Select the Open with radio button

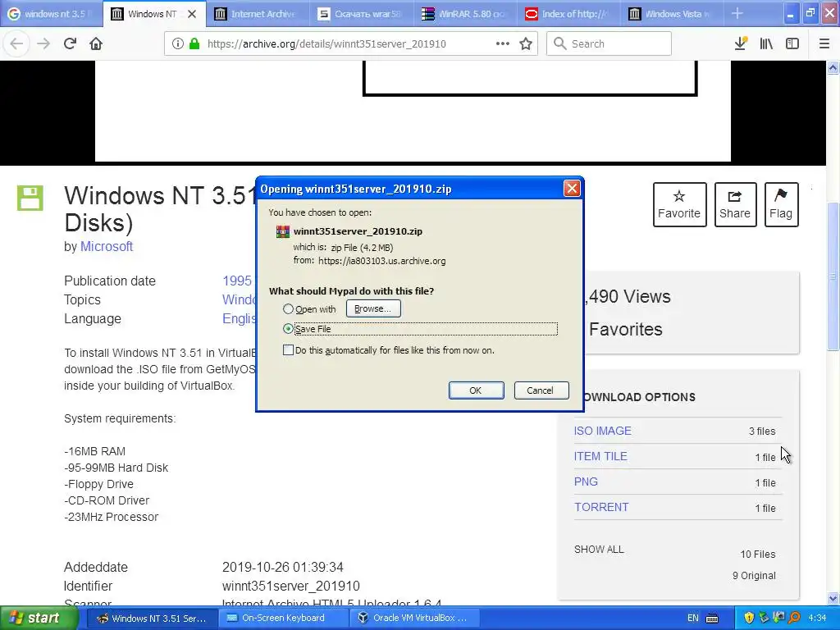(288, 309)
